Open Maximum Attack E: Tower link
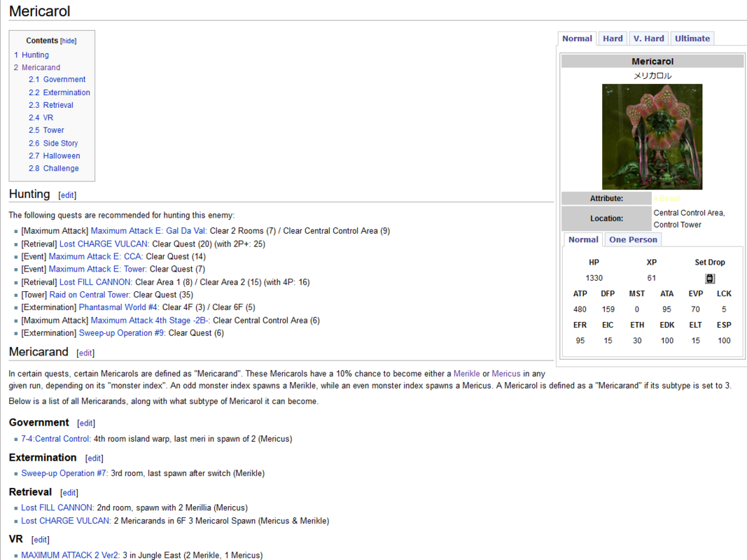747x560 pixels. coord(98,269)
